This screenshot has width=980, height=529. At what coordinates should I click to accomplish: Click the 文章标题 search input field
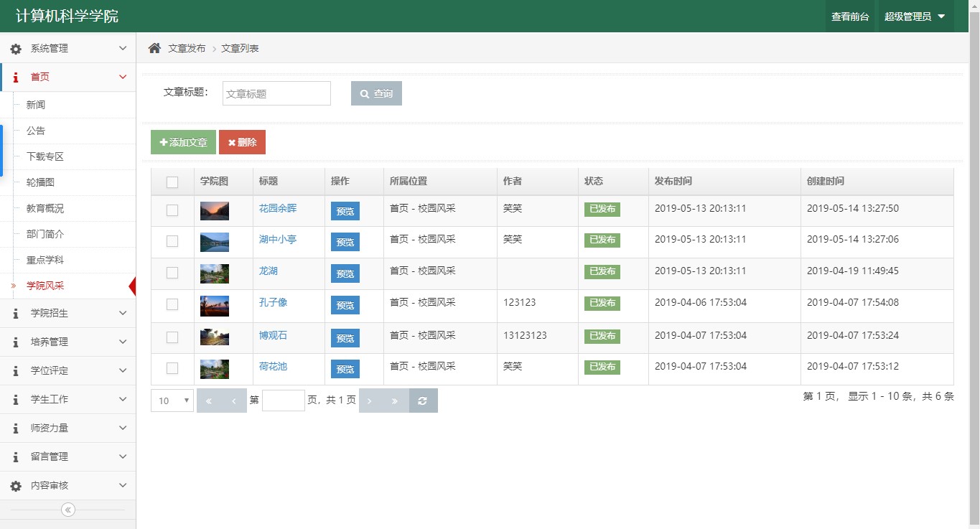pos(276,93)
